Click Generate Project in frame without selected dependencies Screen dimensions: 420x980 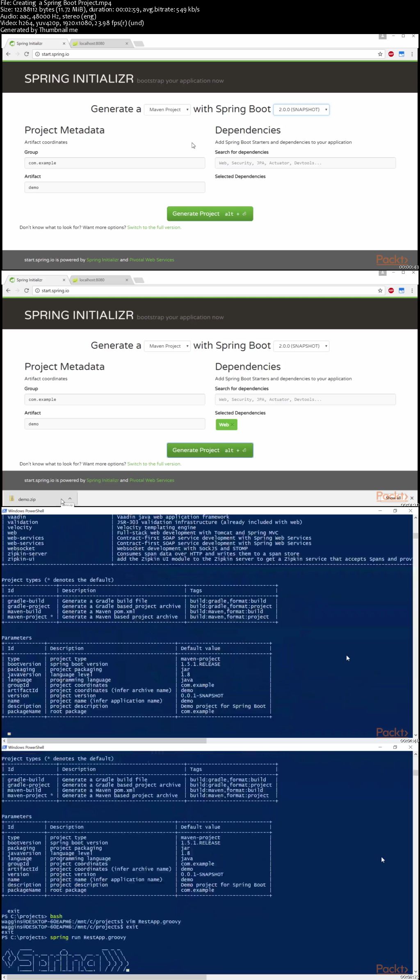coord(210,213)
